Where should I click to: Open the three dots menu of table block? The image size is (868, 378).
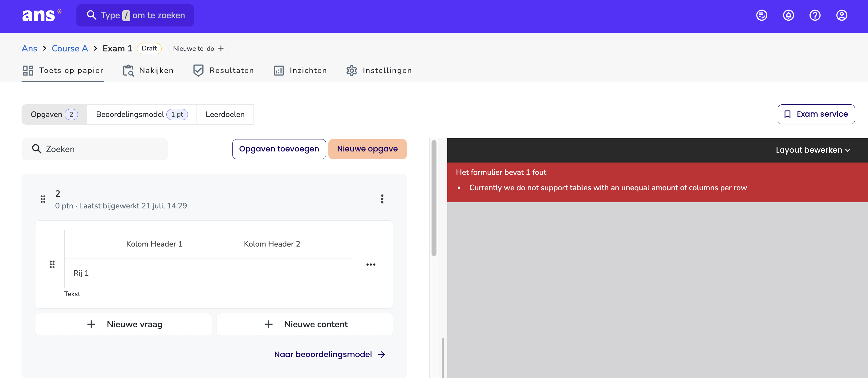pyautogui.click(x=371, y=264)
